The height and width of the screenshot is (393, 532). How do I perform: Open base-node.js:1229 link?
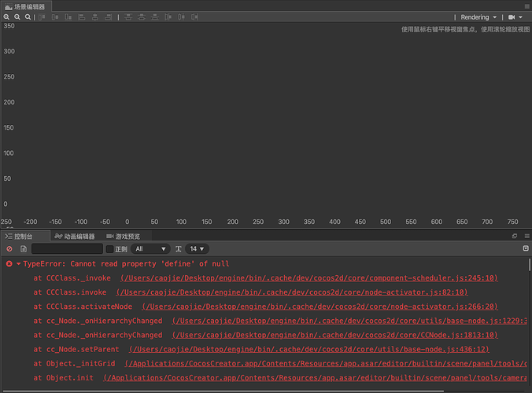(349, 321)
